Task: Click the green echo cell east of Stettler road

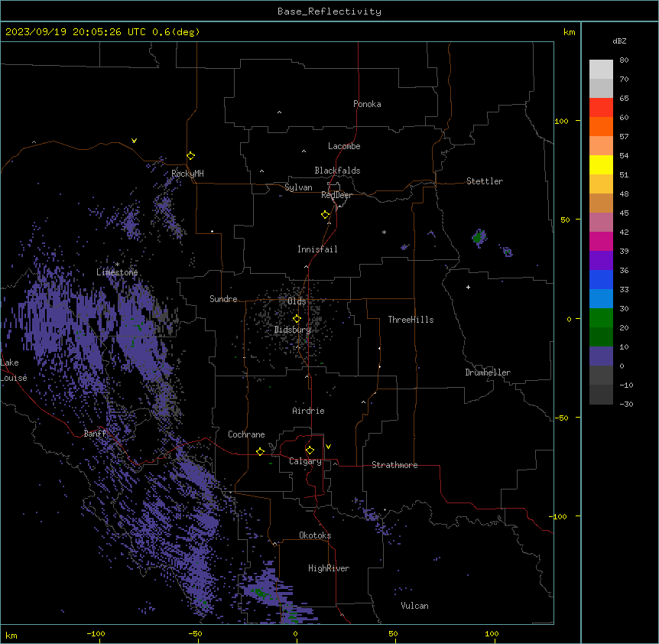Action: click(x=479, y=238)
